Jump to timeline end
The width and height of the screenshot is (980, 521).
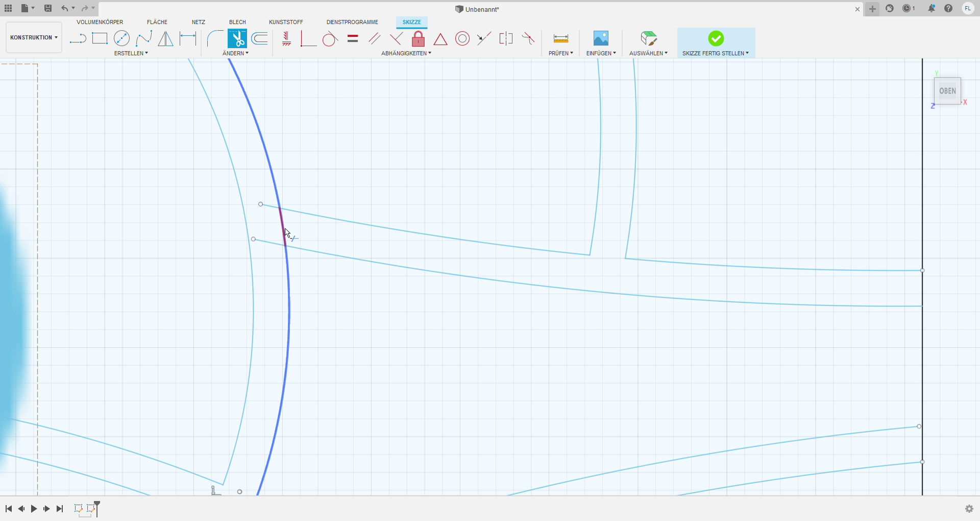(60, 509)
